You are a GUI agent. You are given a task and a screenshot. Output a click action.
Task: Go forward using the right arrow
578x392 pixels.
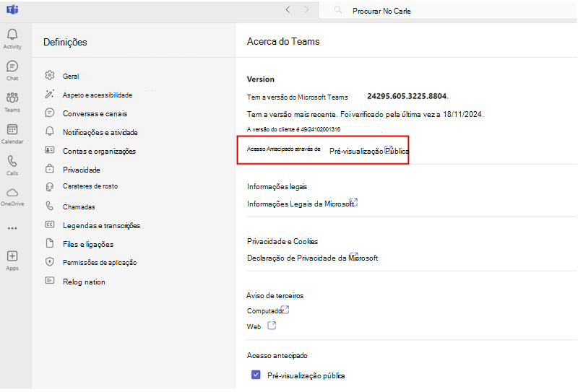point(306,10)
